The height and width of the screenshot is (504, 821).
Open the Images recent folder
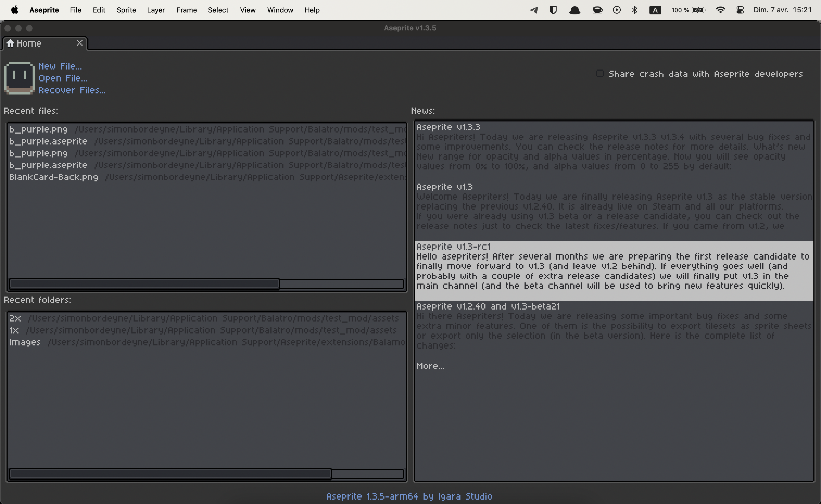(x=207, y=342)
